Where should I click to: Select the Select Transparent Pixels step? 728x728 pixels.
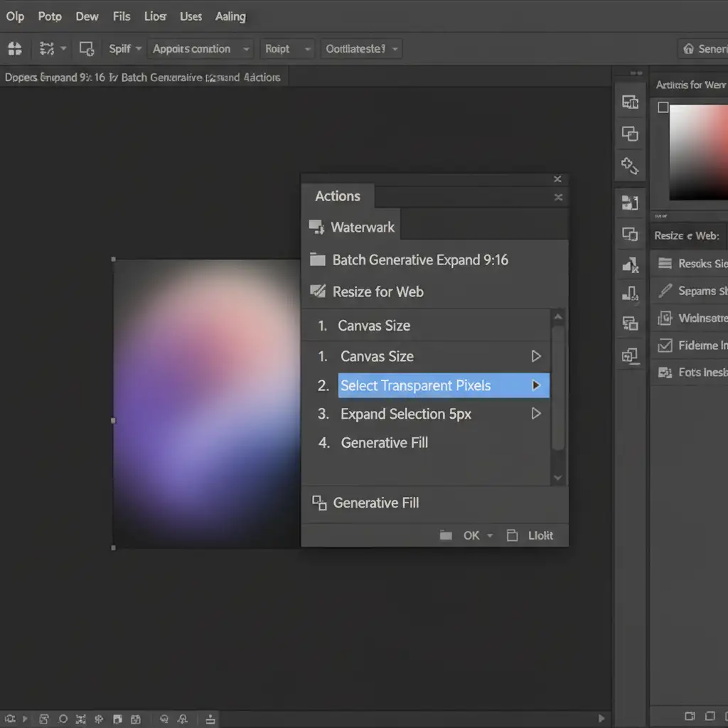click(415, 385)
